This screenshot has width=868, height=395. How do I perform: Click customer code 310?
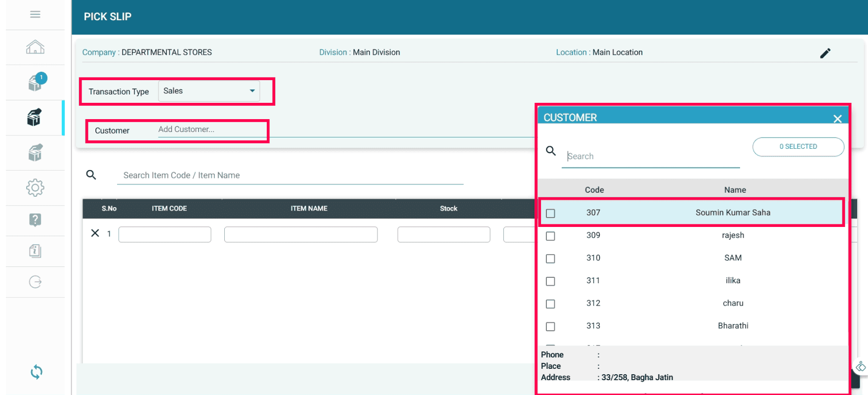point(593,258)
